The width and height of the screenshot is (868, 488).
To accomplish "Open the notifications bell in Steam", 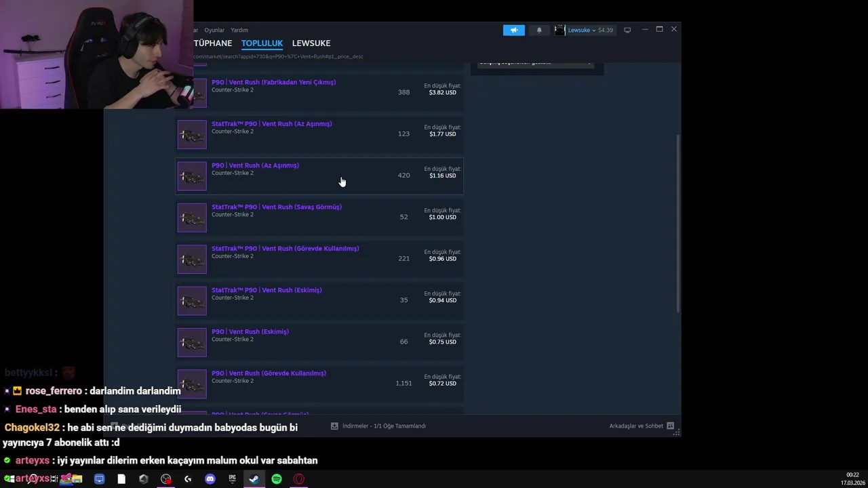I will click(x=539, y=30).
